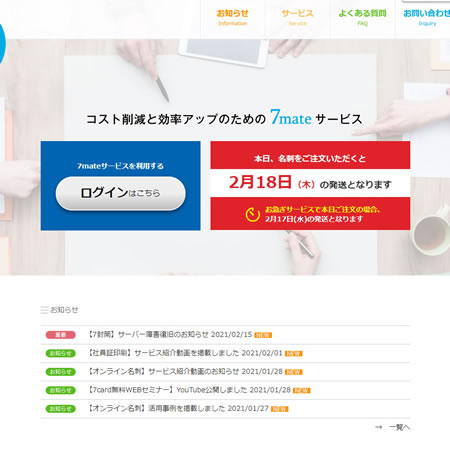Click the ログインはこちら button
The width and height of the screenshot is (450, 450).
click(x=121, y=193)
